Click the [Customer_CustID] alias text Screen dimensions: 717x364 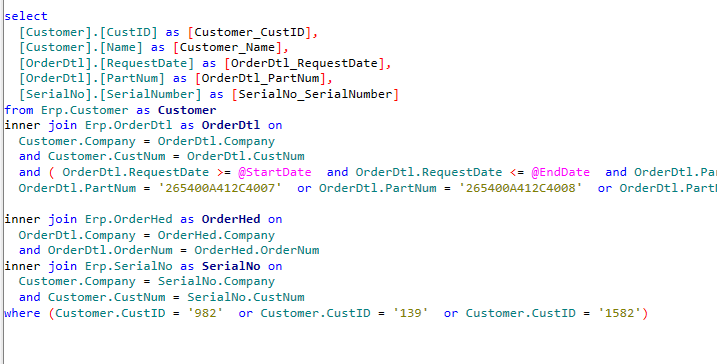250,32
